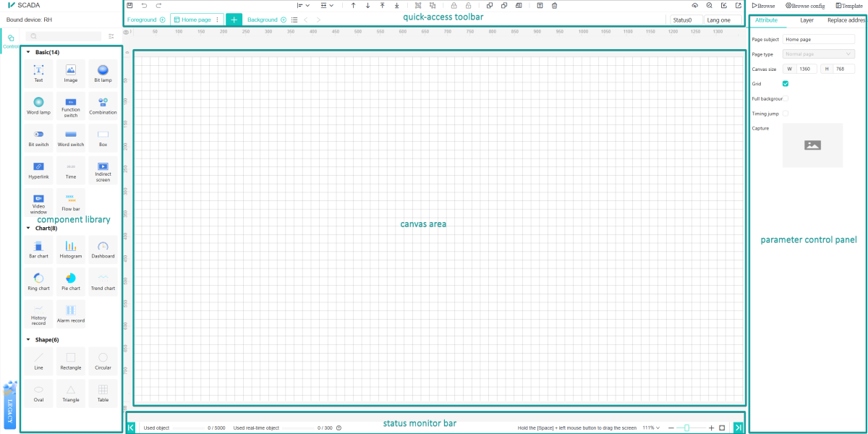This screenshot has width=868, height=434.
Task: Select the Dashboard chart component
Action: [x=103, y=250]
